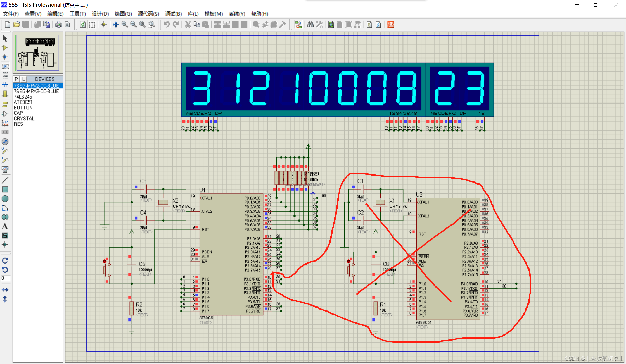Pick the Virtual instruments tool

[5, 169]
